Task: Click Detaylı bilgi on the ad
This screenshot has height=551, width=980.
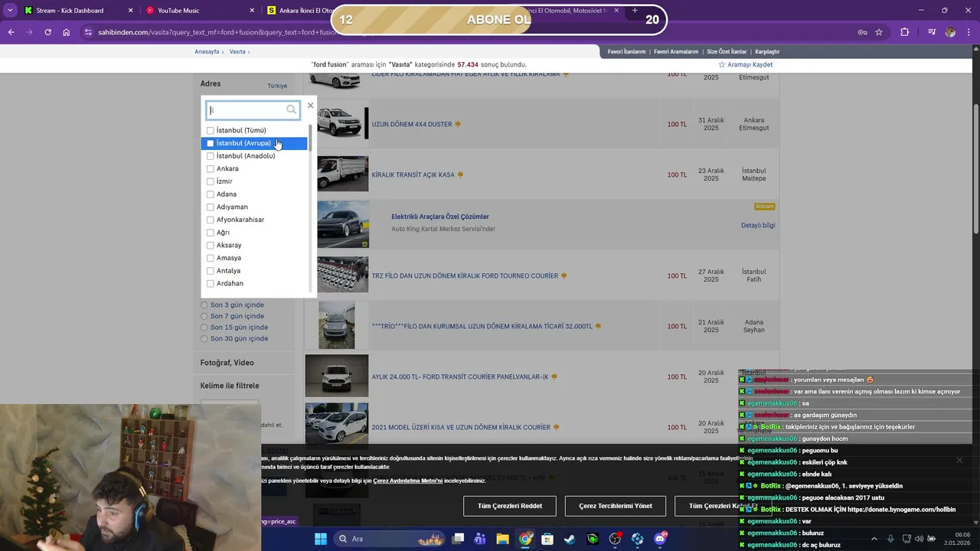Action: 758,225
